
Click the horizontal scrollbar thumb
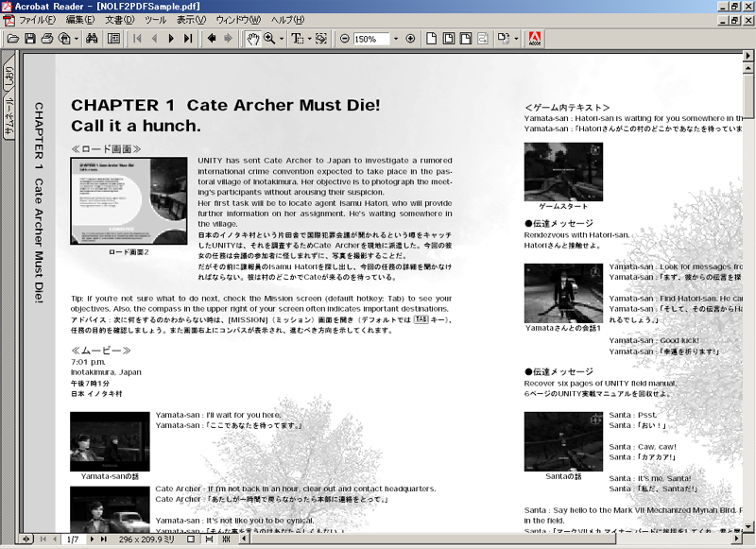[x=433, y=539]
